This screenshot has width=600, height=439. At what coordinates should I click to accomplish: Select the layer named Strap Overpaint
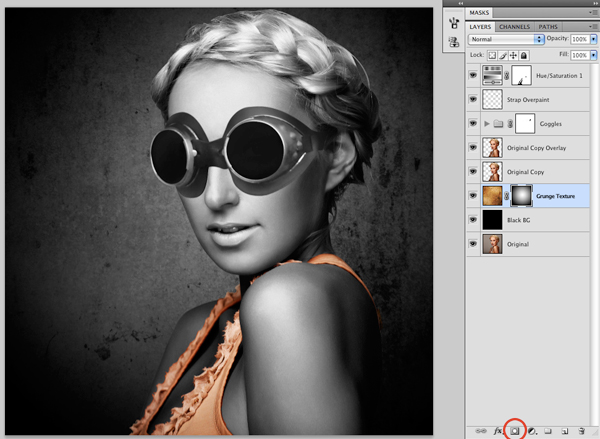click(528, 100)
